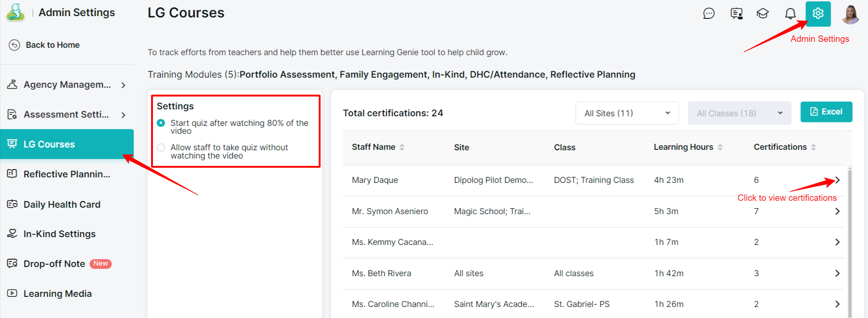The width and height of the screenshot is (868, 318).
Task: Open the All Classes (18) dropdown
Action: coord(739,113)
